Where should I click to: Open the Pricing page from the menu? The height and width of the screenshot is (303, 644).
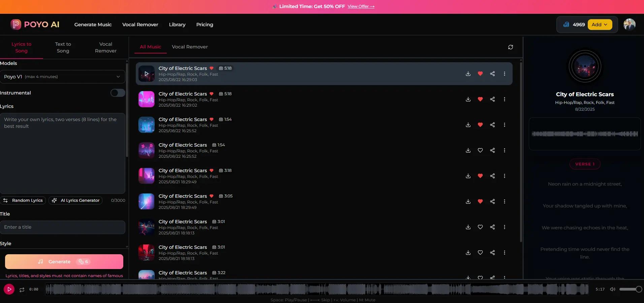pos(204,24)
